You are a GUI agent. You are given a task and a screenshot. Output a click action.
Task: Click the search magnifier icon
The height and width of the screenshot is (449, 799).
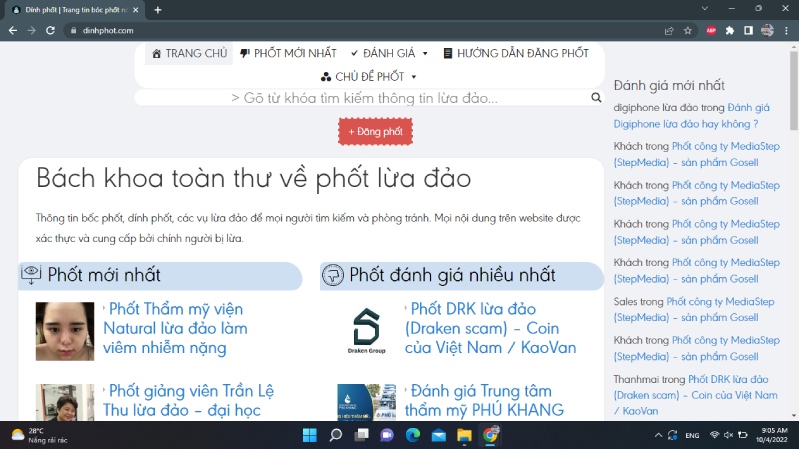596,97
